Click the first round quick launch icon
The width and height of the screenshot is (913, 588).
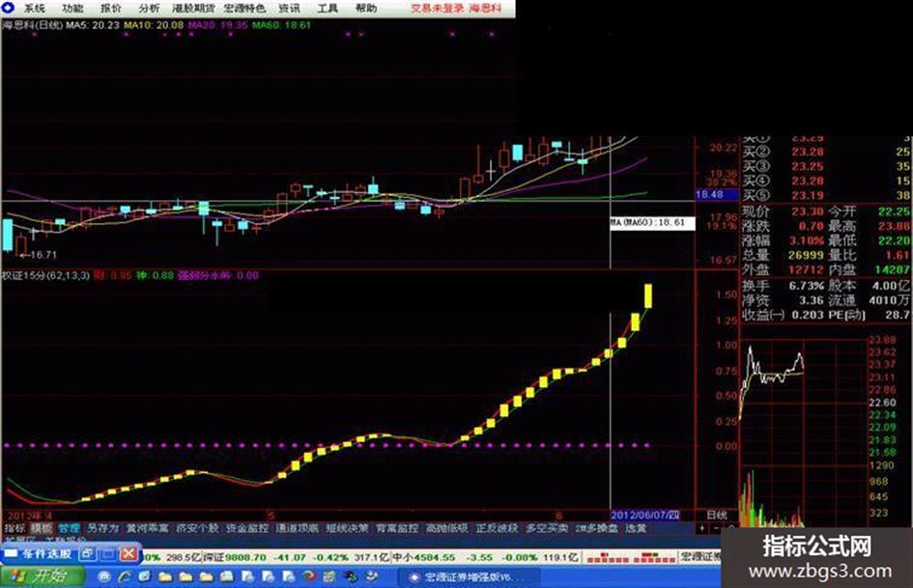point(104,577)
